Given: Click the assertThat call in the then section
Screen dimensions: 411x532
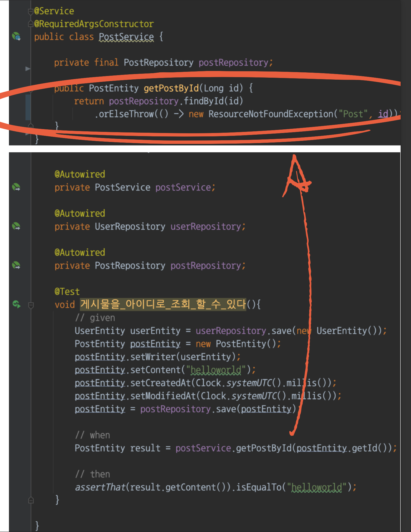Looking at the screenshot, I should point(100,487).
